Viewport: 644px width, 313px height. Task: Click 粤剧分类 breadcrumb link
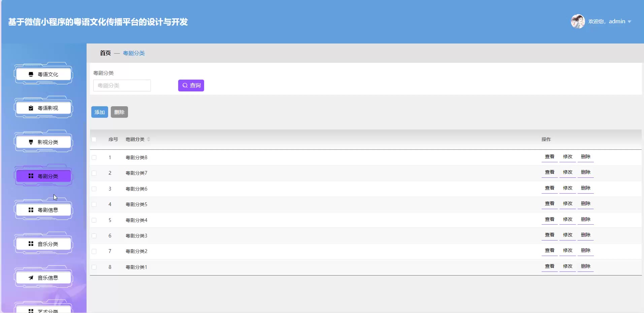click(134, 53)
